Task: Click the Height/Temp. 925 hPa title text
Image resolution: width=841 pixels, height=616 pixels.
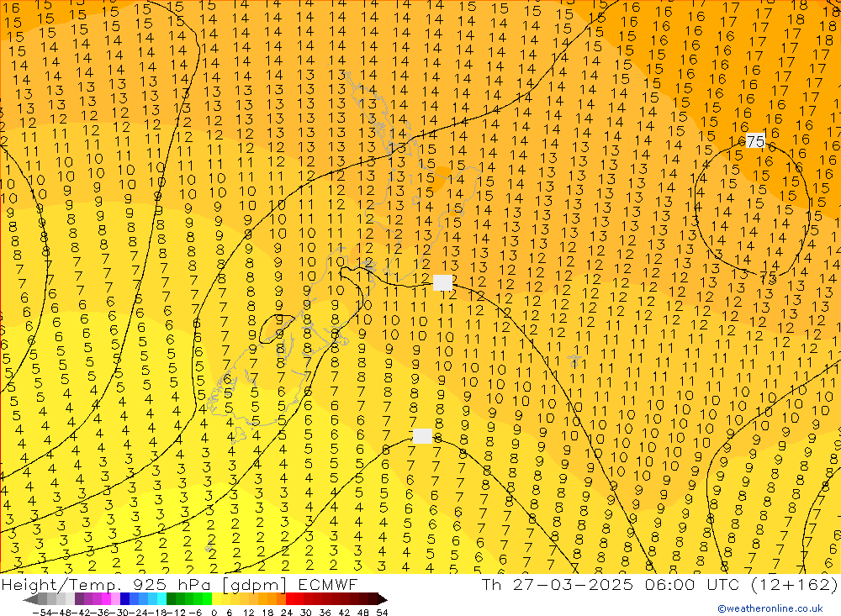Action: (107, 584)
